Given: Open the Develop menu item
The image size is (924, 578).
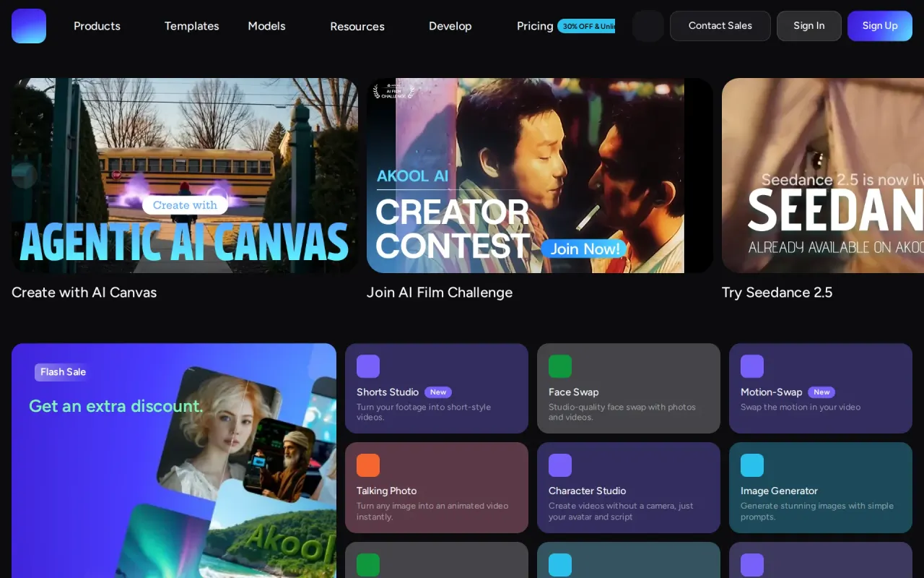Looking at the screenshot, I should click(450, 26).
